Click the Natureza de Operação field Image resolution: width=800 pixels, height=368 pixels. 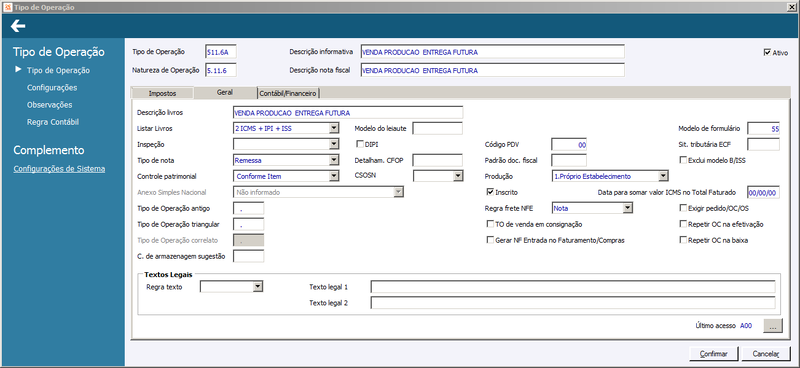point(220,70)
